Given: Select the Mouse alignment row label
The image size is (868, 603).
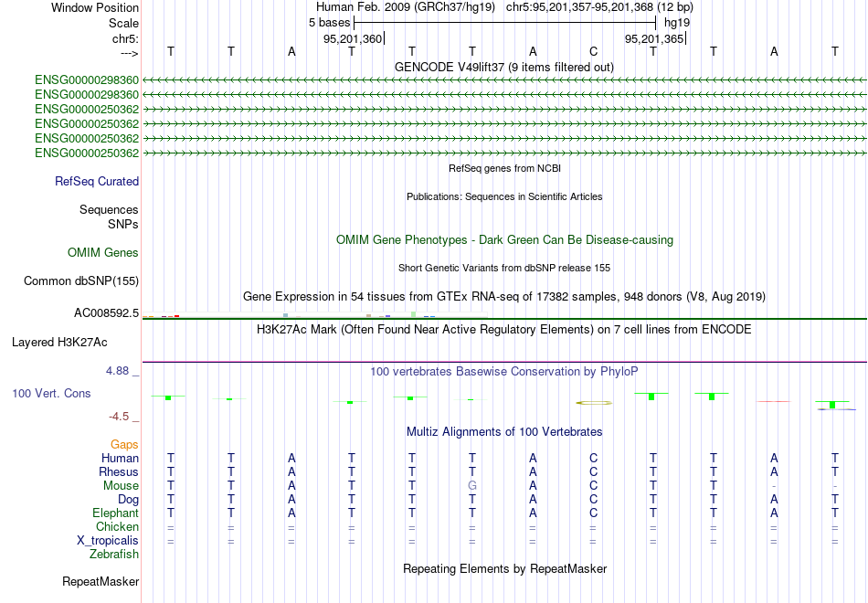Looking at the screenshot, I should point(121,486).
